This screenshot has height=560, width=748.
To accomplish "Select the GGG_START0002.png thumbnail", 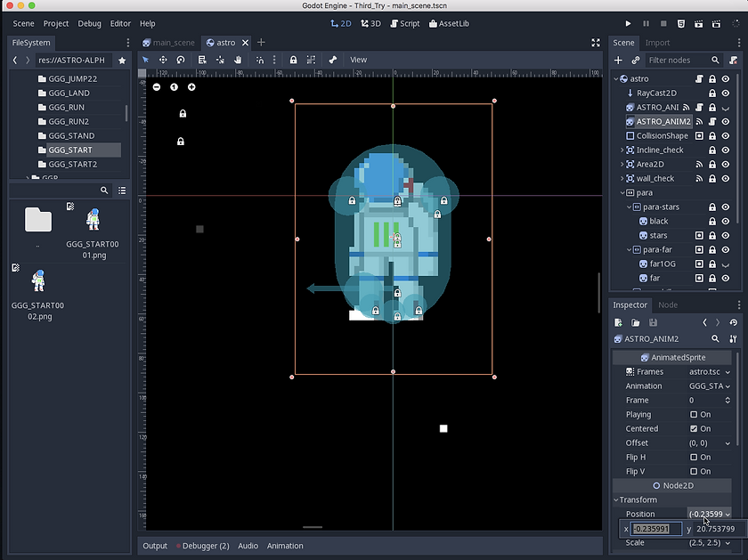I will coord(38,281).
